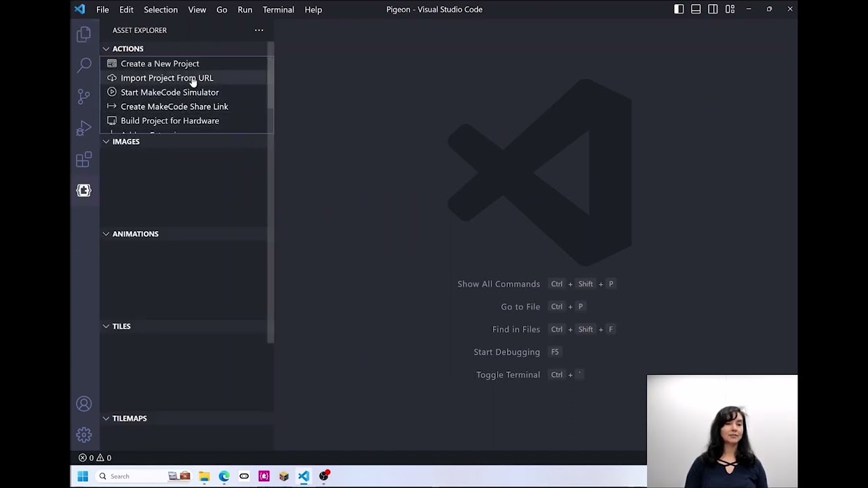Click the cloud icon beside Import Project

(x=112, y=78)
